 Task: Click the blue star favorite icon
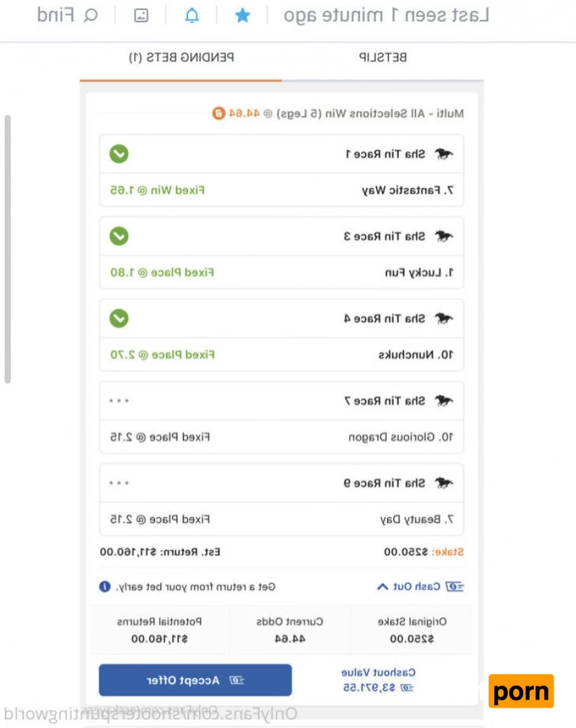[x=242, y=16]
